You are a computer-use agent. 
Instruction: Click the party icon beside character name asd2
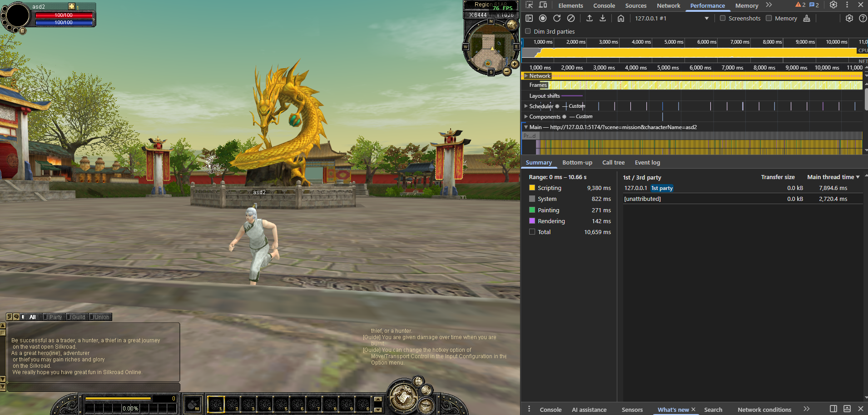(71, 6)
